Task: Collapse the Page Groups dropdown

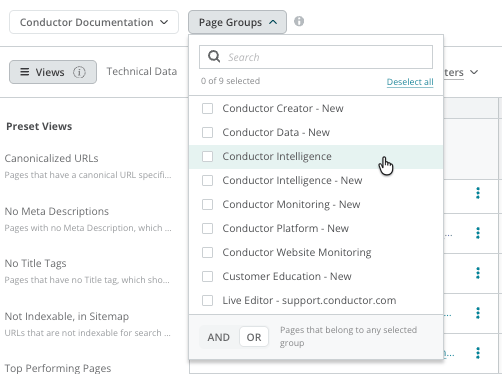Action: pos(237,22)
